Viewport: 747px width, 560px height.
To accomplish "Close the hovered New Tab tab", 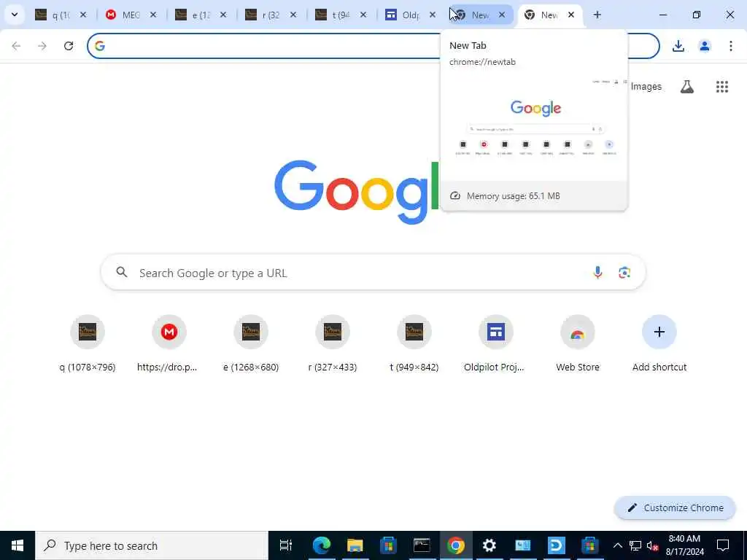I will pos(502,15).
